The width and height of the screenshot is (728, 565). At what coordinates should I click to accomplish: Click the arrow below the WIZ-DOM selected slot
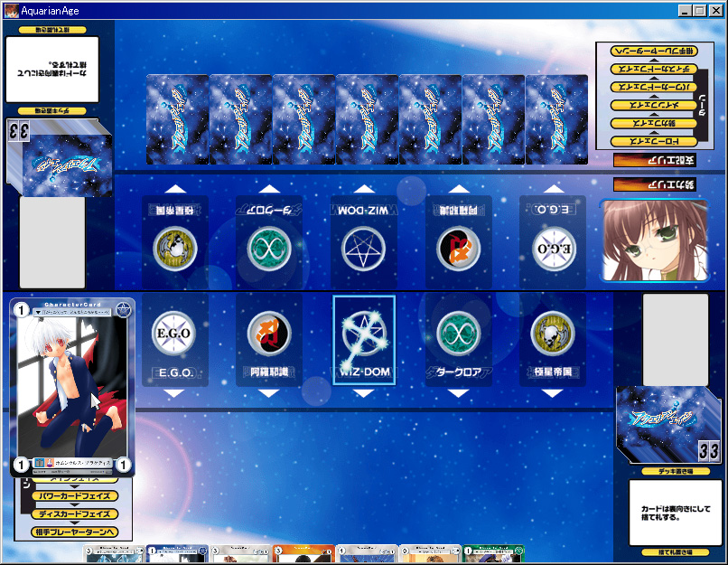(x=363, y=393)
